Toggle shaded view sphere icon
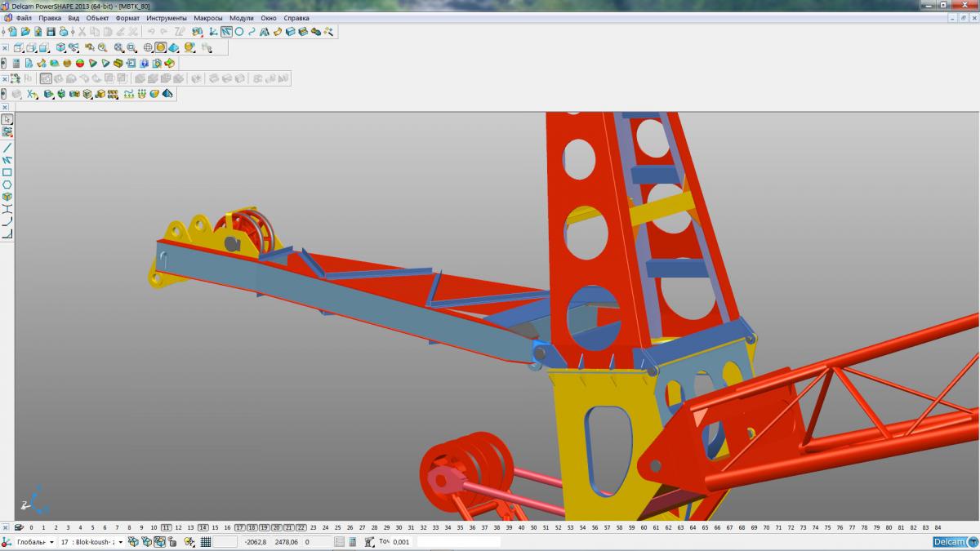Screen dimensions: 980x551 [161, 47]
